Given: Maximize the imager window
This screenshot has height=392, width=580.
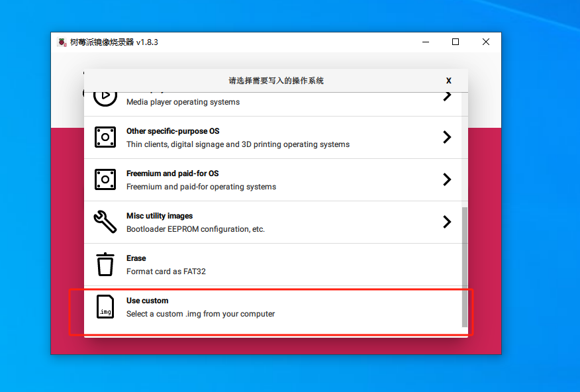Looking at the screenshot, I should click(456, 42).
